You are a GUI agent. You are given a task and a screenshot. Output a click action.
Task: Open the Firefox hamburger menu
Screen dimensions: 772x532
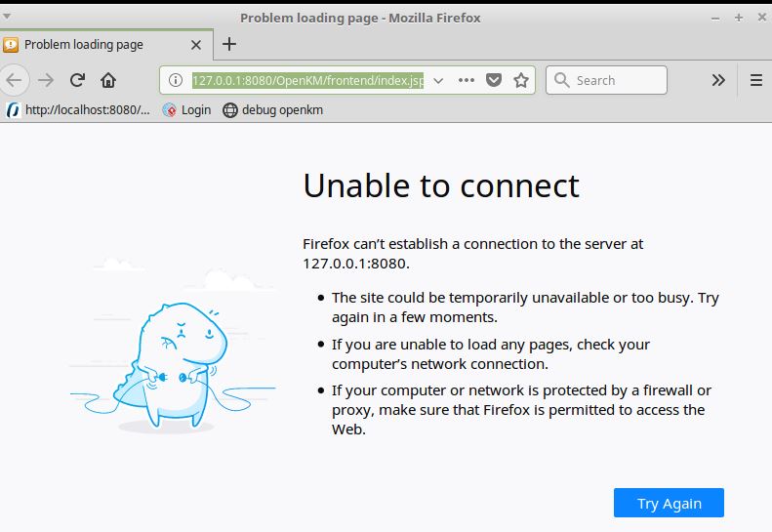(755, 80)
